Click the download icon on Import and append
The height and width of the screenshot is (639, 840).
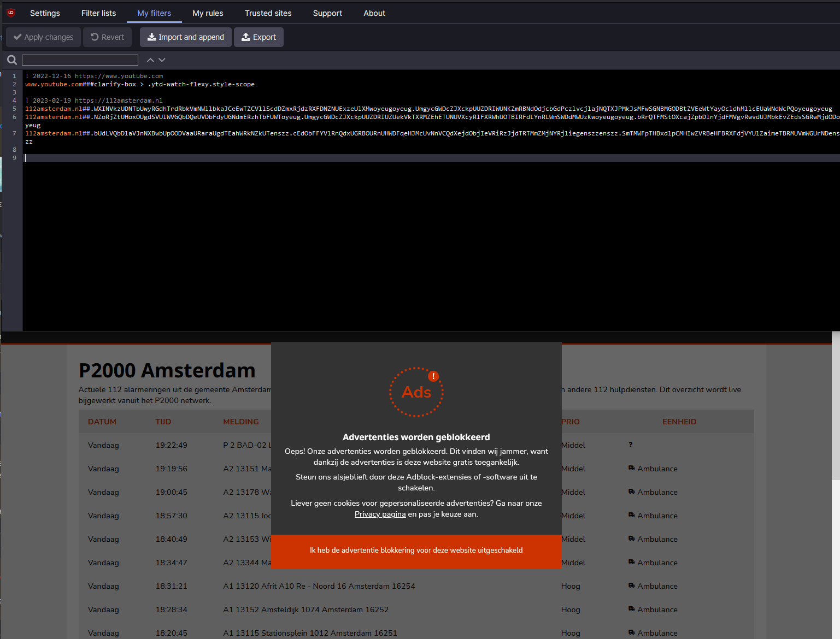[151, 37]
